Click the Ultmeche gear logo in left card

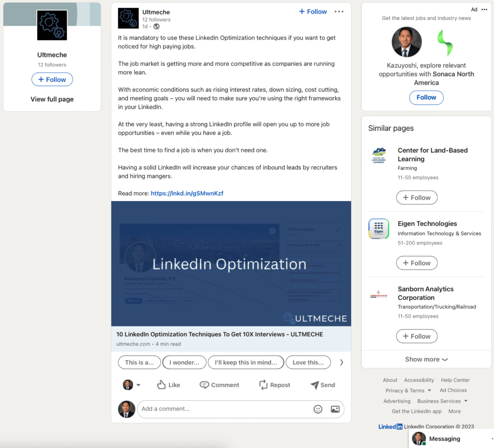pos(52,25)
